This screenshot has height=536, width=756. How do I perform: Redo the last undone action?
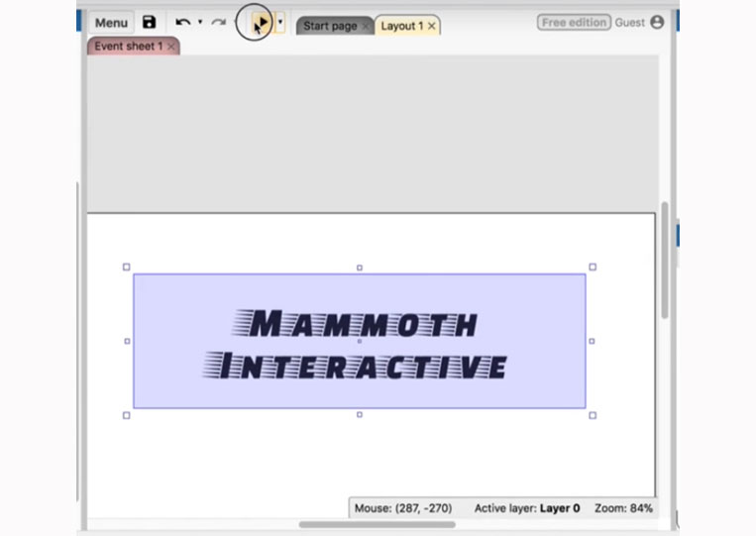pos(219,22)
